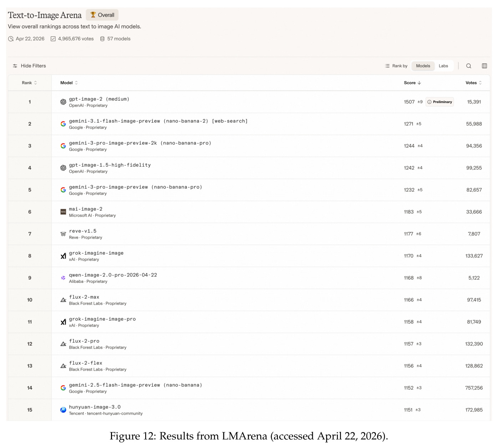Screen dimensions: 498x448
Task: Click the Hide Filters sliders icon
Action: pos(15,66)
